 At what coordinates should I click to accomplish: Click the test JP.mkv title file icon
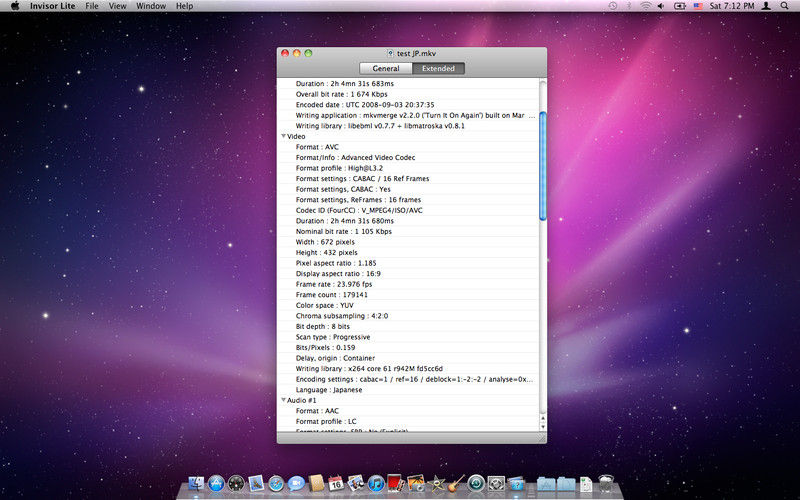[x=391, y=53]
